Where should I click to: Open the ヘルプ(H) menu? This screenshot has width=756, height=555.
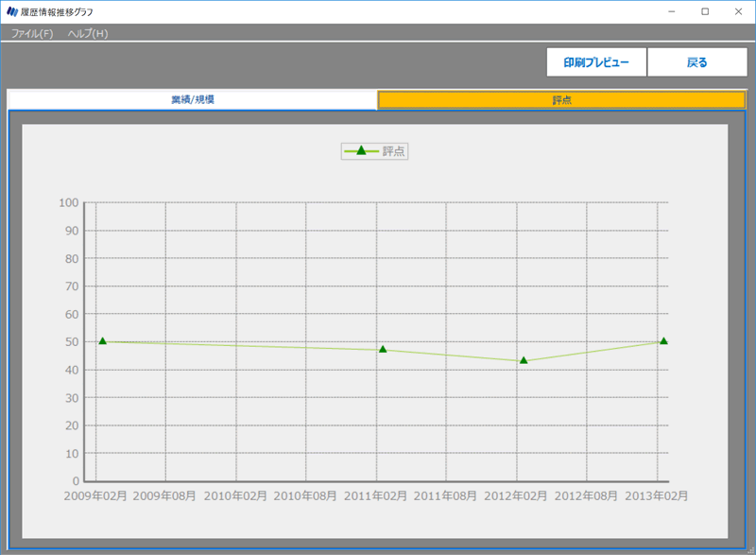88,34
